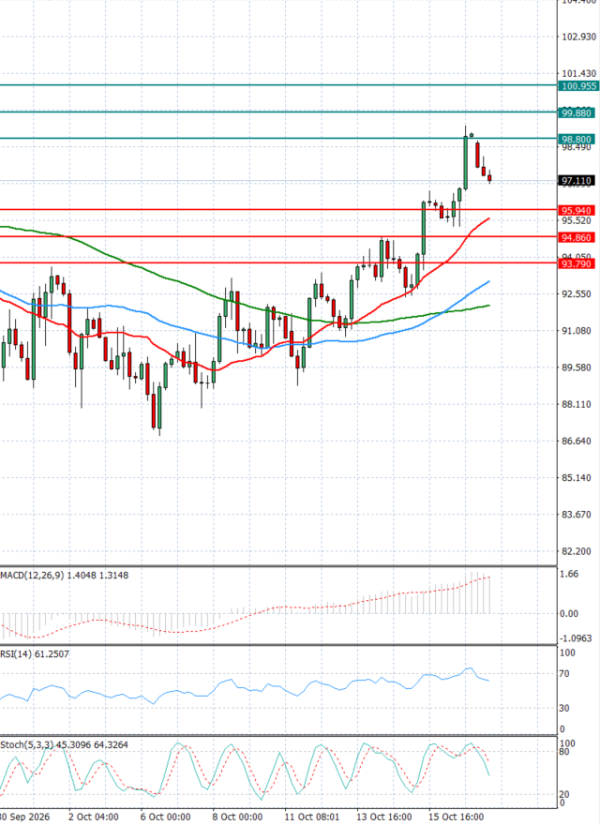This screenshot has width=600, height=825.
Task: Select the 85.140 price axis label
Action: tap(577, 478)
